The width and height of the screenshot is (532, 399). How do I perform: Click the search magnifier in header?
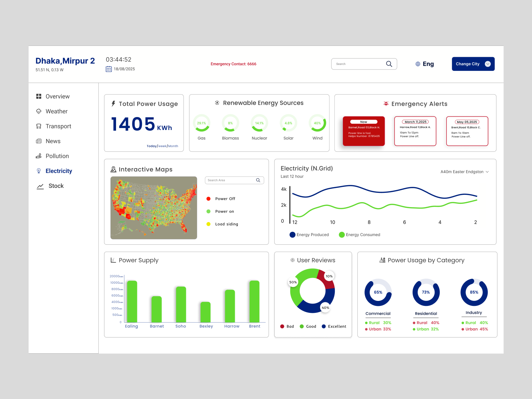[389, 64]
